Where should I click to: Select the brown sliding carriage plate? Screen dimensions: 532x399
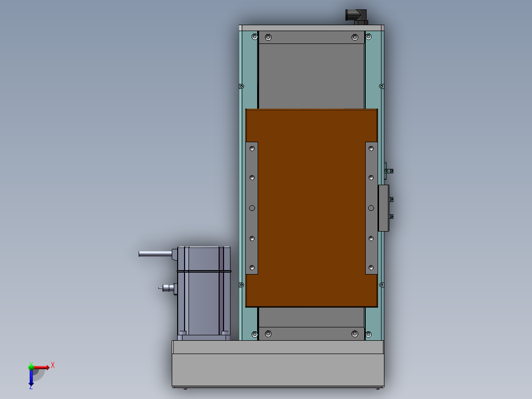pyautogui.click(x=311, y=208)
